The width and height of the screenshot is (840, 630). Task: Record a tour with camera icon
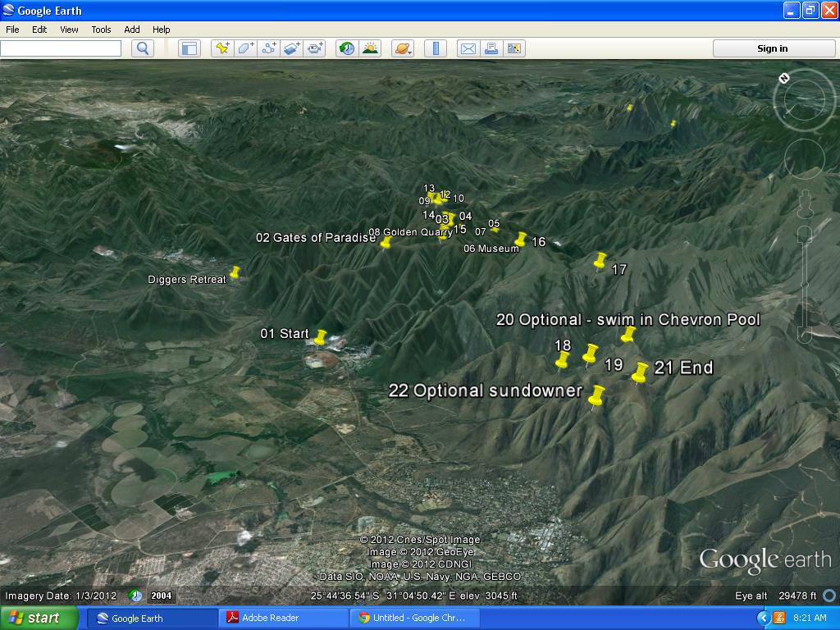(316, 48)
